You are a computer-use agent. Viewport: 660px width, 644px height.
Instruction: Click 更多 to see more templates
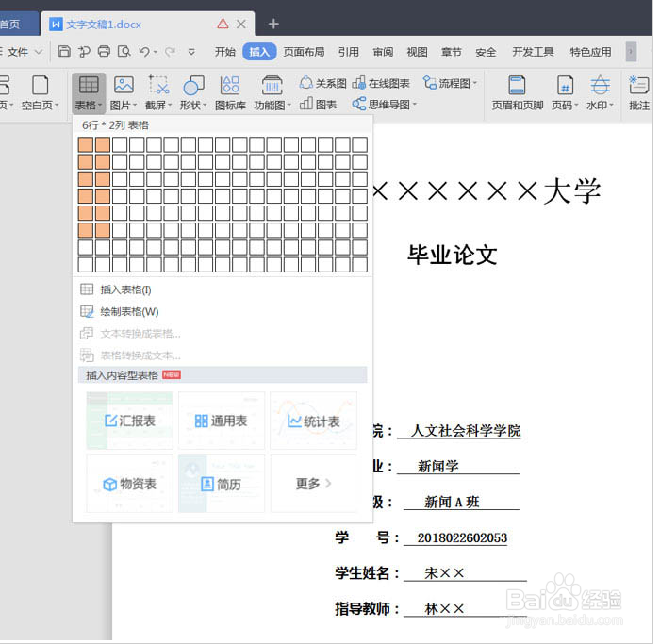[314, 484]
